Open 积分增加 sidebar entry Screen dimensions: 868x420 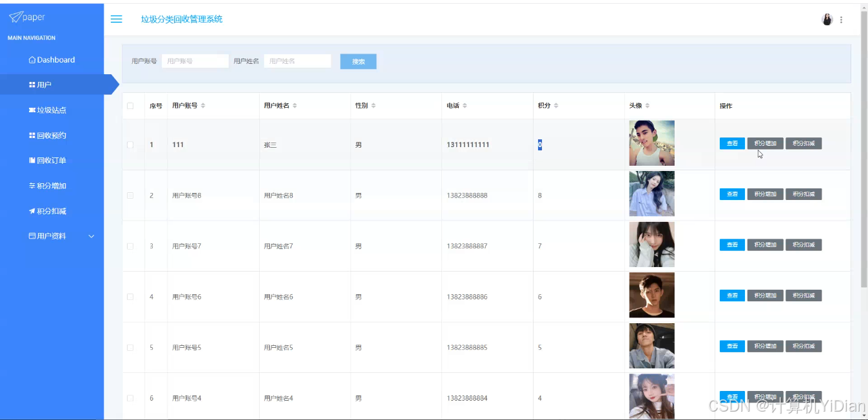[52, 186]
